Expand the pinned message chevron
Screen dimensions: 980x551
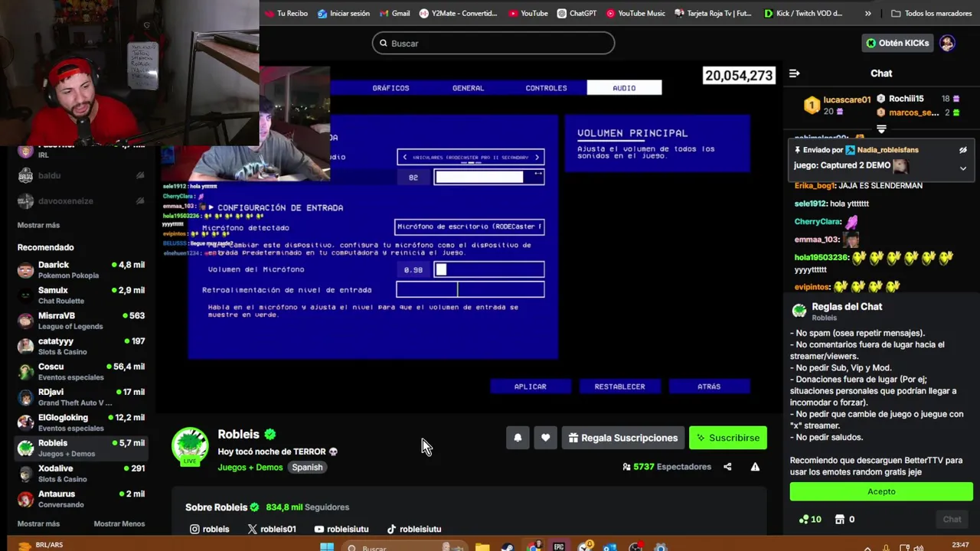tap(963, 168)
